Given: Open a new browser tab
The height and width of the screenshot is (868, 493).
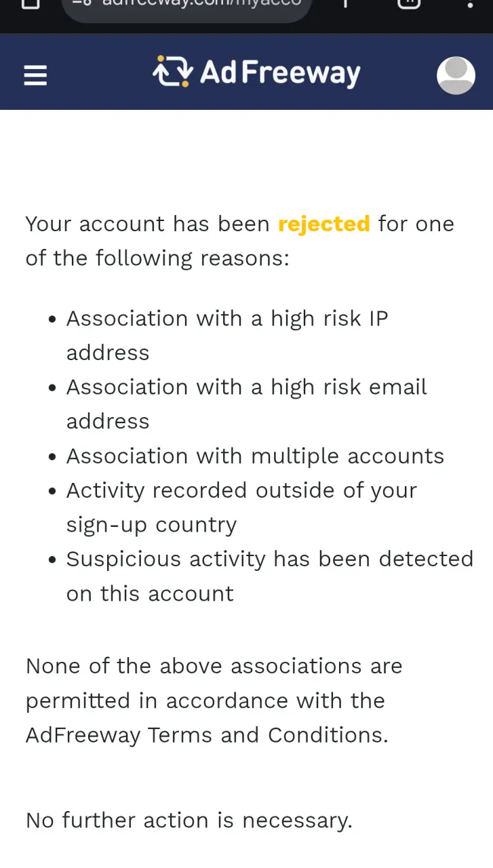Looking at the screenshot, I should click(345, 3).
